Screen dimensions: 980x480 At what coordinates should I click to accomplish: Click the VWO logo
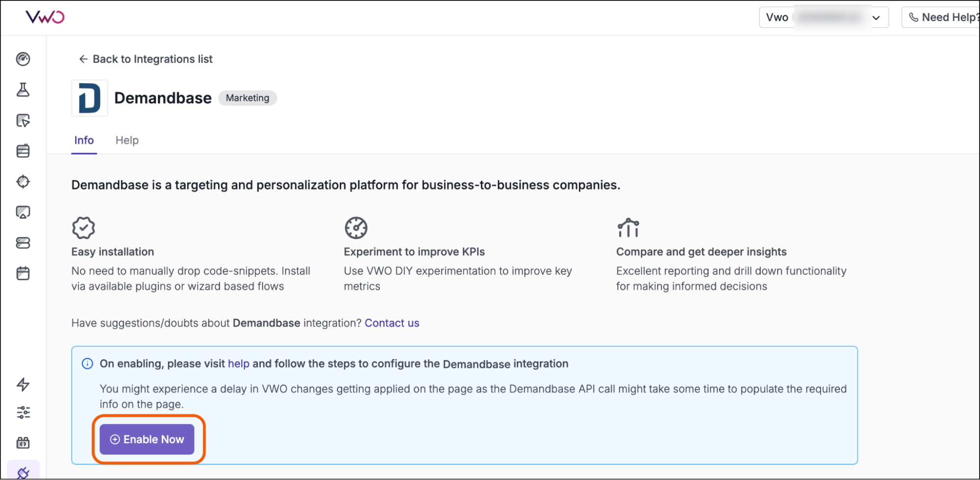(45, 18)
